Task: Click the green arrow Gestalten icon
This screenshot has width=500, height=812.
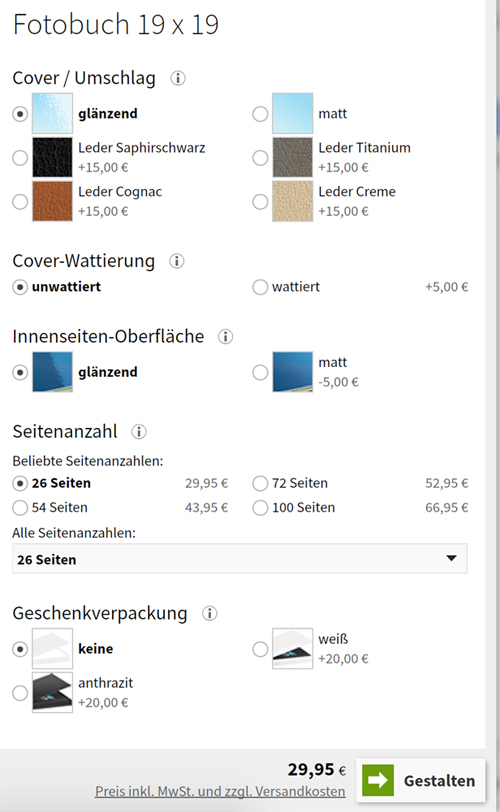Action: [x=378, y=780]
